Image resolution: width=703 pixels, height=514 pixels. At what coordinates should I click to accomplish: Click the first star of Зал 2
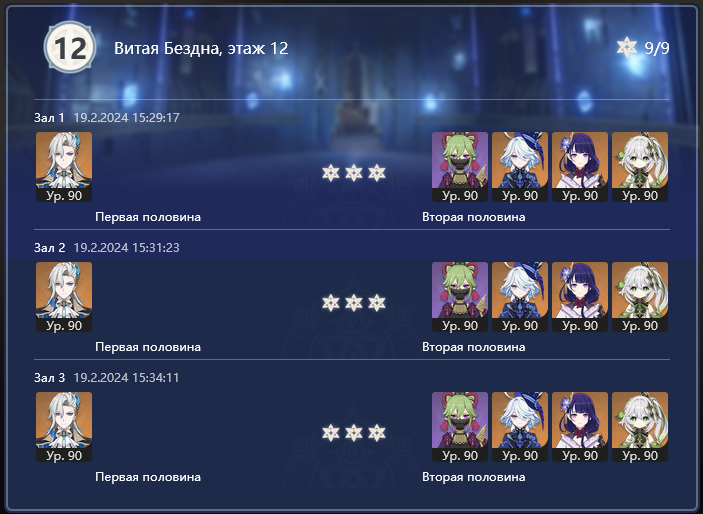(x=331, y=303)
